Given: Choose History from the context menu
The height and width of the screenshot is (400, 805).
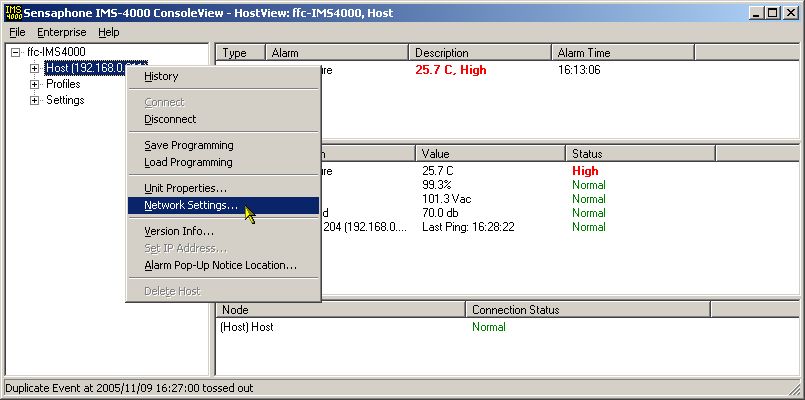Looking at the screenshot, I should point(223,77).
